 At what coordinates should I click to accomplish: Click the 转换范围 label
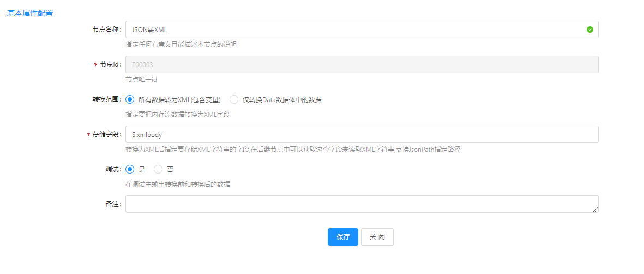coord(107,99)
